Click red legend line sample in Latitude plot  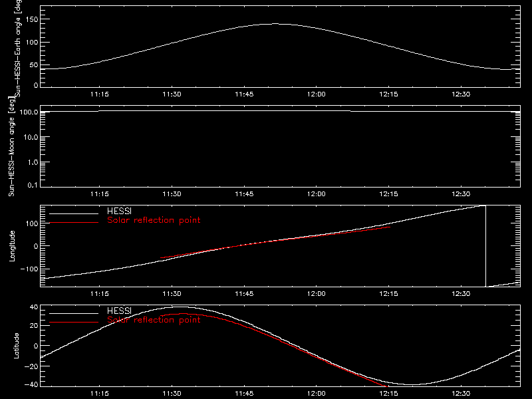[74, 322]
